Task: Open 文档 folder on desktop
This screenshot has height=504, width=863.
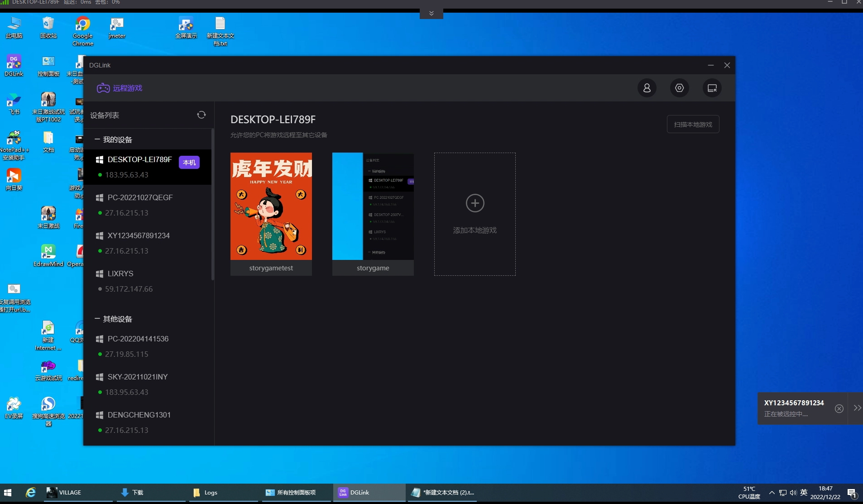Action: point(48,142)
